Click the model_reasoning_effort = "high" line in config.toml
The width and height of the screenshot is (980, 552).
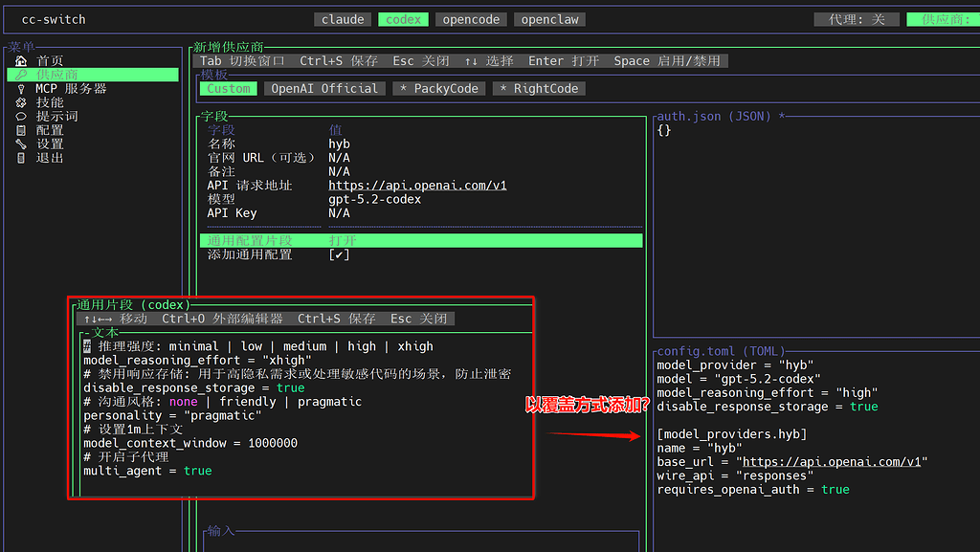click(768, 393)
